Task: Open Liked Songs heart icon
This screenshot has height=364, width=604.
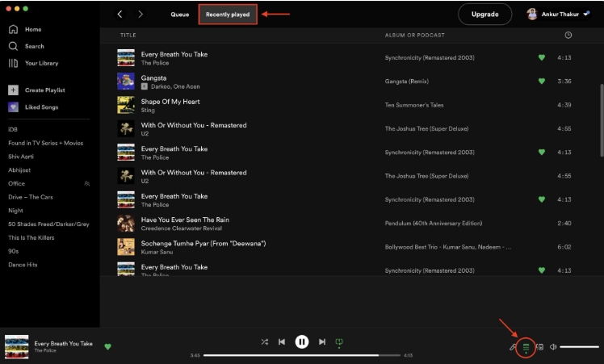Action: click(14, 107)
